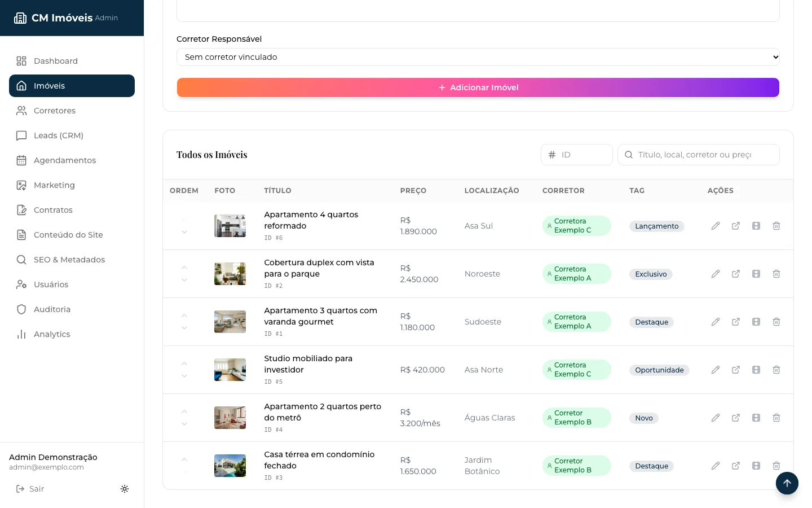
Task: Focus the ID filter field
Action: [577, 155]
